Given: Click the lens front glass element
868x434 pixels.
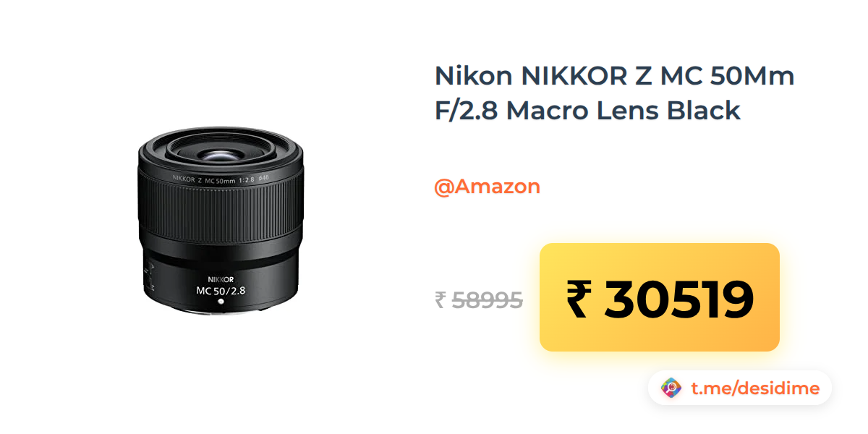Looking at the screenshot, I should pyautogui.click(x=218, y=154).
